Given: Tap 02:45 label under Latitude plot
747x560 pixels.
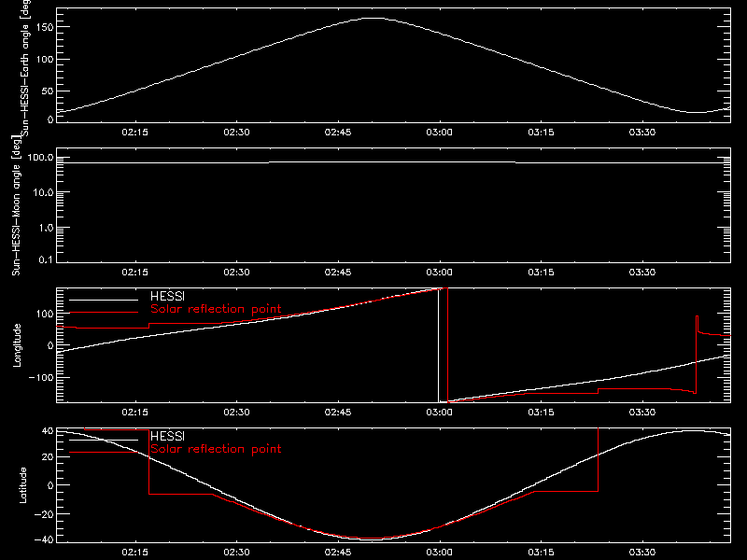Looking at the screenshot, I should 338,552.
